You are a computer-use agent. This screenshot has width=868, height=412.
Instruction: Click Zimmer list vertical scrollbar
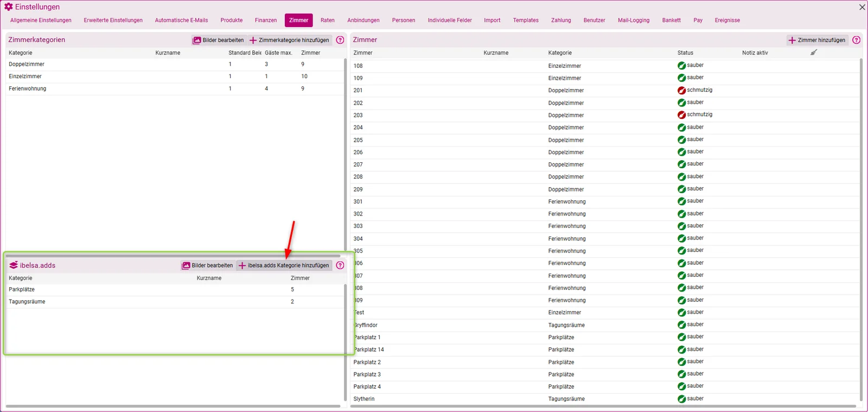861,230
